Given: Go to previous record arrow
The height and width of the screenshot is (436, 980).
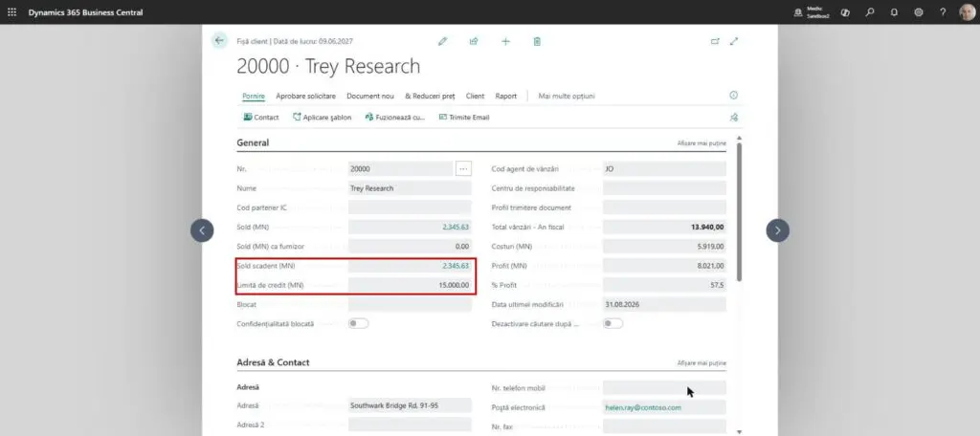Looking at the screenshot, I should pos(202,230).
